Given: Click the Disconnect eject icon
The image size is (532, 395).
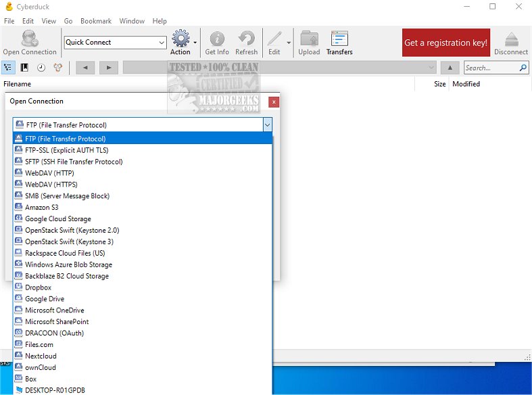Looking at the screenshot, I should 511,39.
